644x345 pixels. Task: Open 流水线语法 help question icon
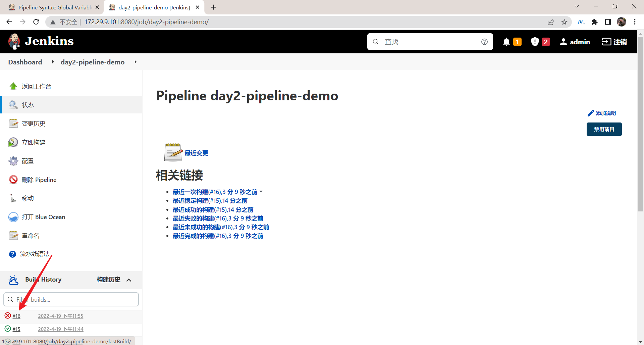pos(12,254)
